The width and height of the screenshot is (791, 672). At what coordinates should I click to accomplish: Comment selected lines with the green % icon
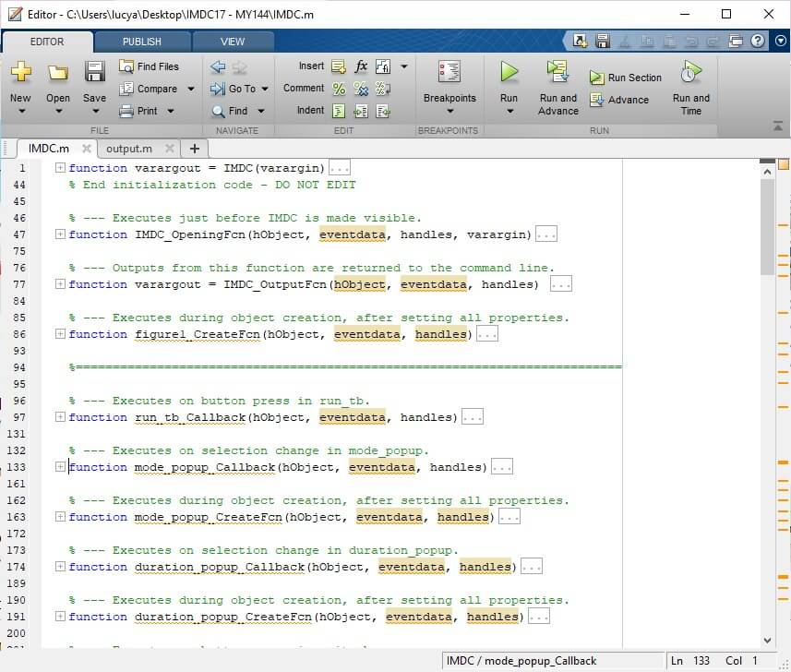click(x=339, y=89)
